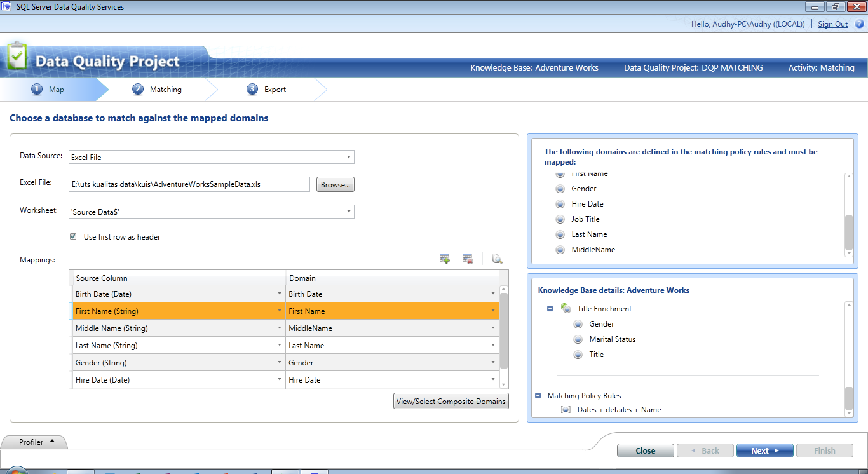
Task: Click the Title Enrichment composite domain icon
Action: tap(565, 308)
